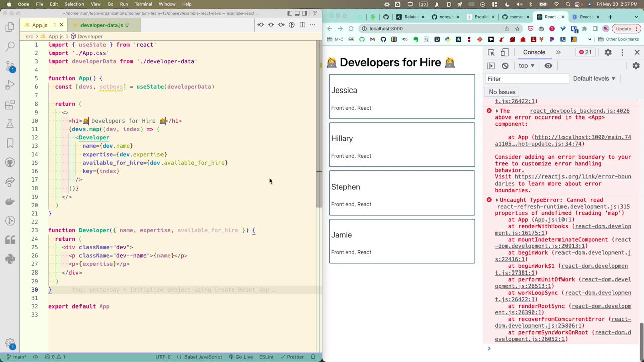Toggle live expression eye icon

point(548,66)
